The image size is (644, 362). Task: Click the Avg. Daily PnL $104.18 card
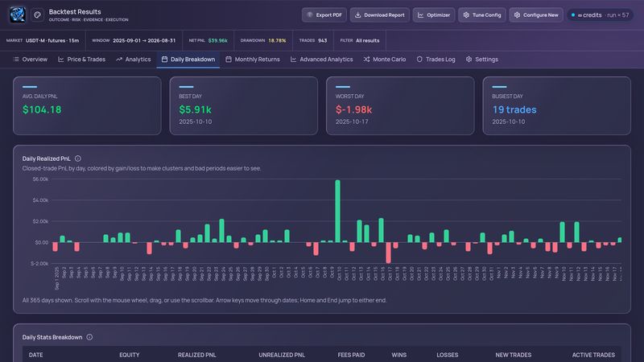click(x=87, y=105)
